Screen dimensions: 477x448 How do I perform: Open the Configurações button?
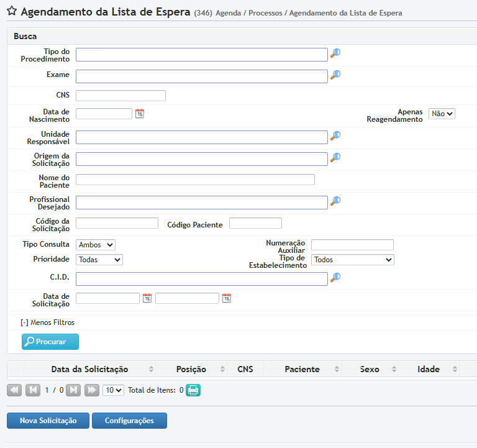[x=129, y=421]
